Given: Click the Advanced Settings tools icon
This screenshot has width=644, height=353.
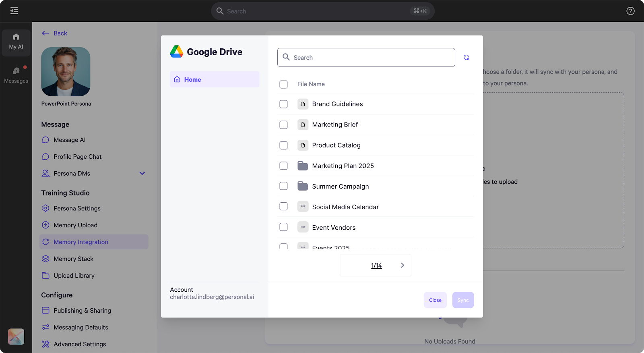Looking at the screenshot, I should click(45, 344).
